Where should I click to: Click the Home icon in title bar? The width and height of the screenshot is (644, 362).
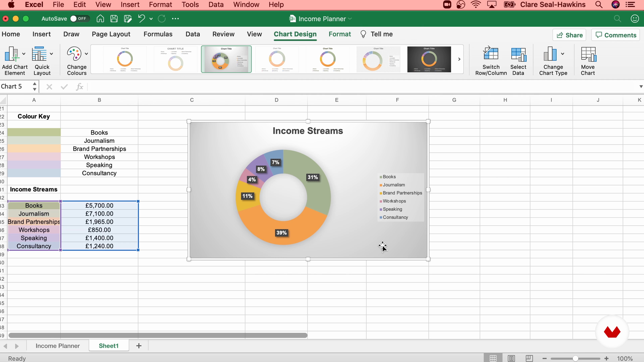pyautogui.click(x=100, y=19)
